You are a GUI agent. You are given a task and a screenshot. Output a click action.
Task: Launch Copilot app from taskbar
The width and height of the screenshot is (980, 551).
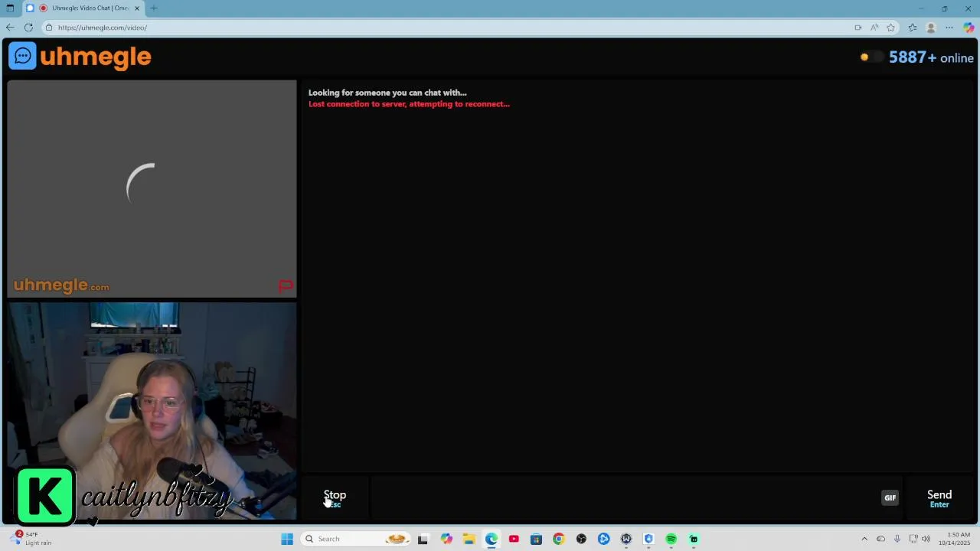click(446, 539)
